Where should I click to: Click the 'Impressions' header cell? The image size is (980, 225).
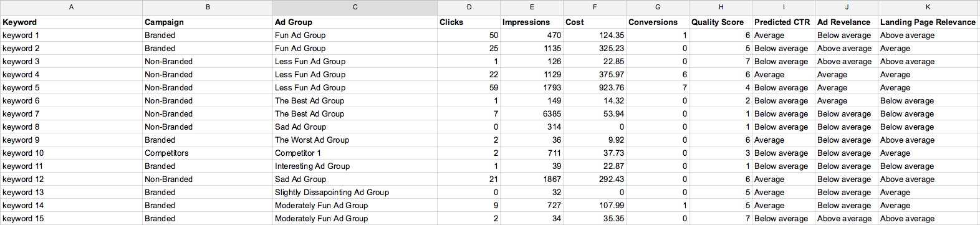[532, 22]
